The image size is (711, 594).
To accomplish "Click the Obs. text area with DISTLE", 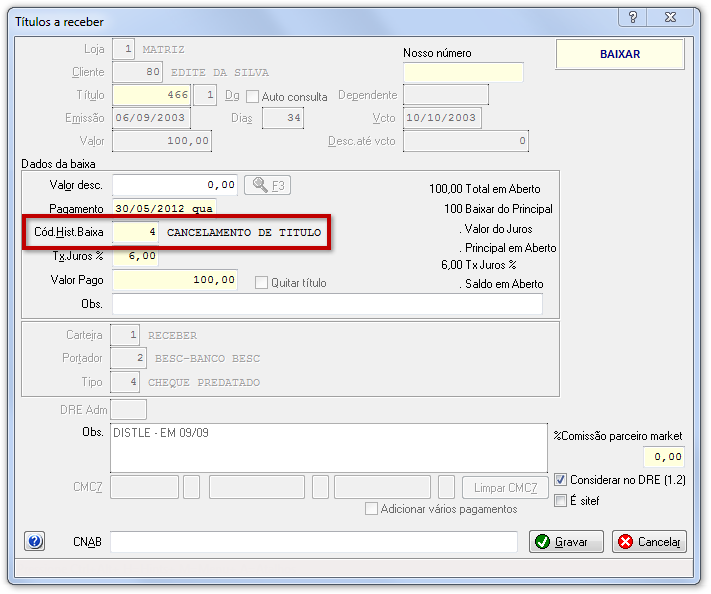I will (x=329, y=448).
